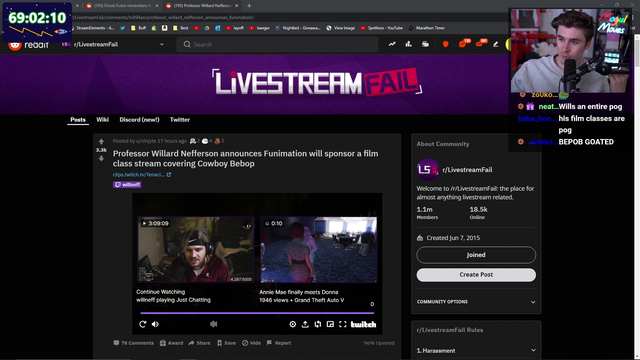Enter fullscreen on the Twitch clip
Viewport: 640px width, 360px height.
click(x=343, y=324)
